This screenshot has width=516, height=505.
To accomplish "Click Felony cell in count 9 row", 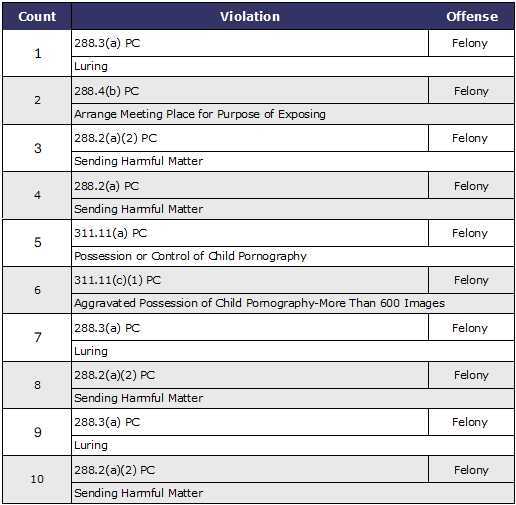I will (471, 422).
